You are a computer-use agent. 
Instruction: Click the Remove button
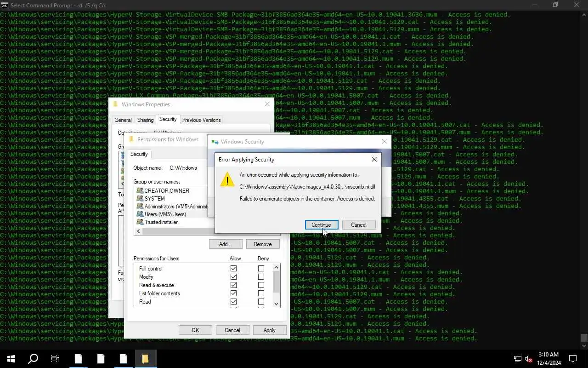click(263, 244)
